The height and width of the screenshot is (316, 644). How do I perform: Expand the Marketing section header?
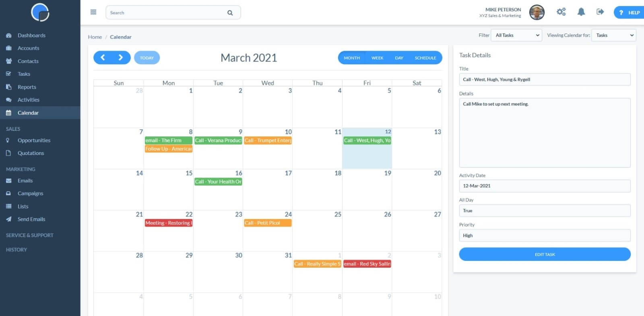[x=21, y=169]
